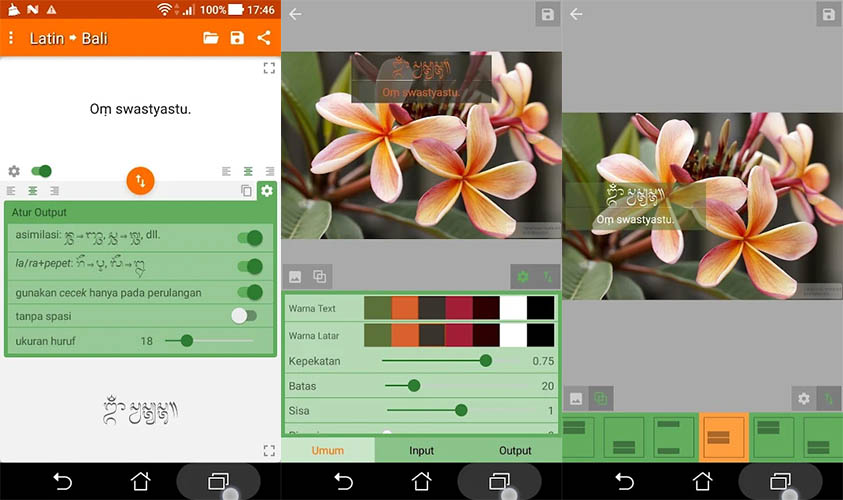Click the open folder icon in orange toolbar

click(x=210, y=38)
